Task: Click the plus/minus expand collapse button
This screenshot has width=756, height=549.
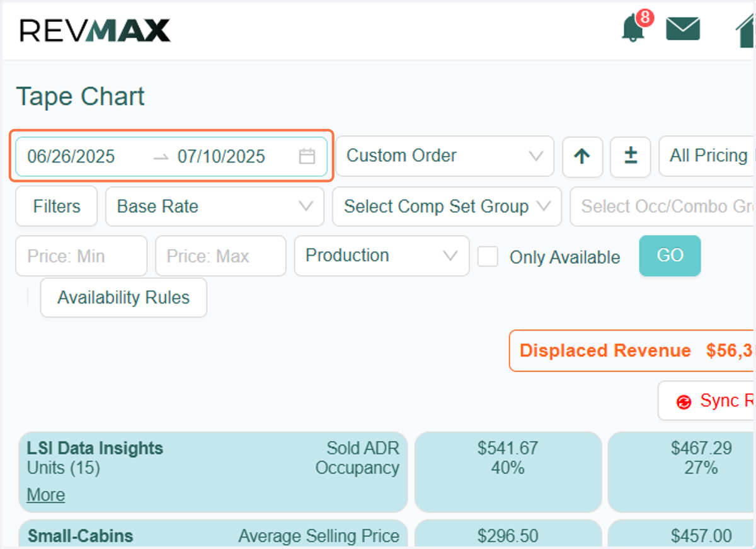Action: tap(631, 156)
